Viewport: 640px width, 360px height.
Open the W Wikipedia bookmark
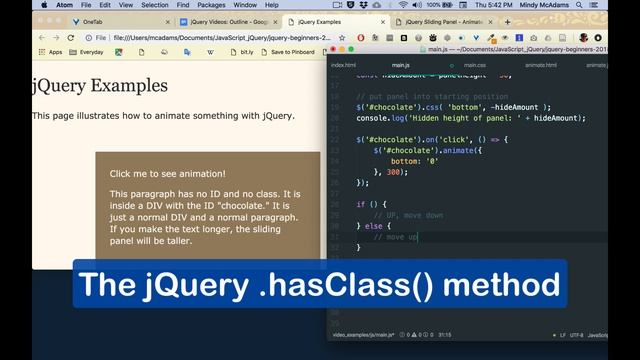click(210, 52)
